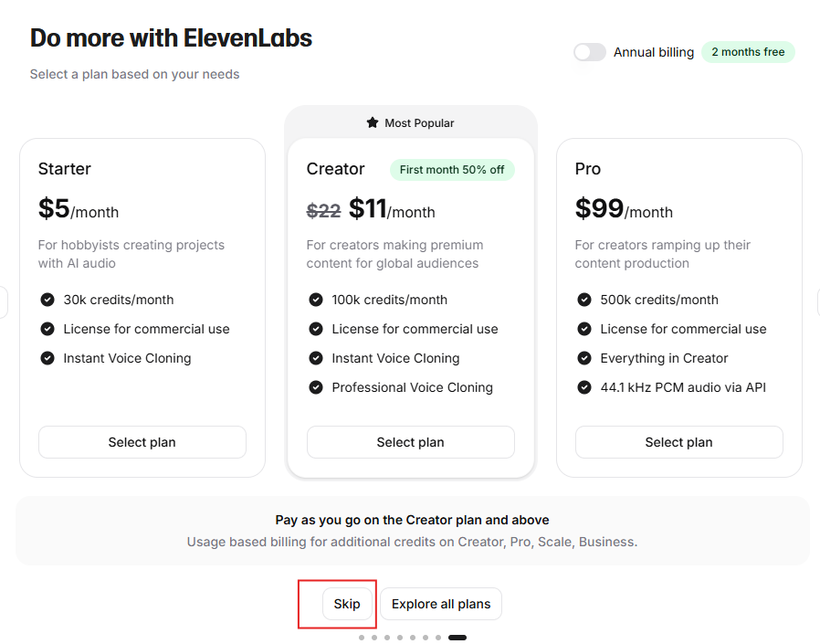Viewport: 820px width, 644px height.
Task: Click checkmark icon beside 30k credits/month
Action: (47, 300)
